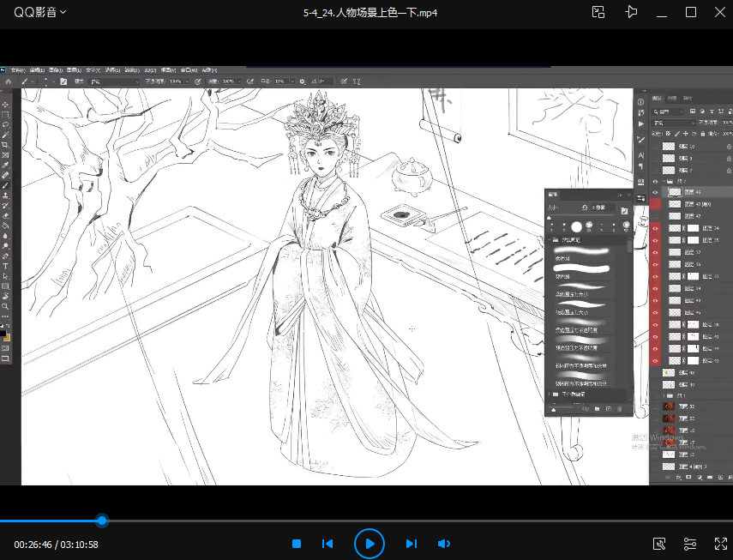733x560 pixels.
Task: Collapse the first brush folder in brush panel
Action: point(550,240)
